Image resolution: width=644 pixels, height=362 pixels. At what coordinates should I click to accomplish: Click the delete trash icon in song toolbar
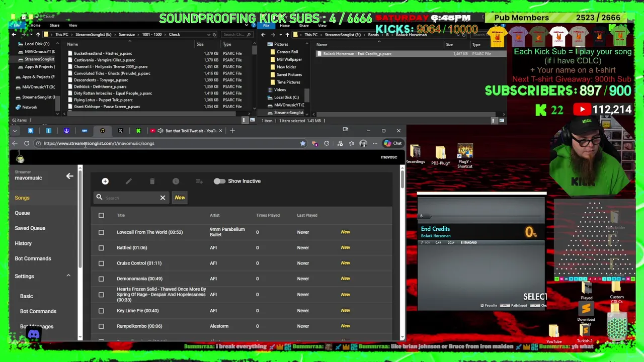click(x=152, y=181)
